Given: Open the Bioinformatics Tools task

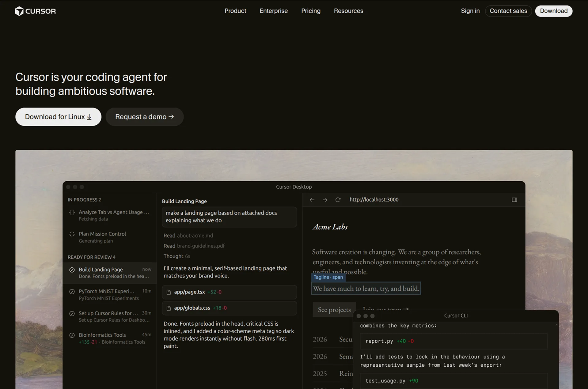Looking at the screenshot, I should [x=110, y=338].
